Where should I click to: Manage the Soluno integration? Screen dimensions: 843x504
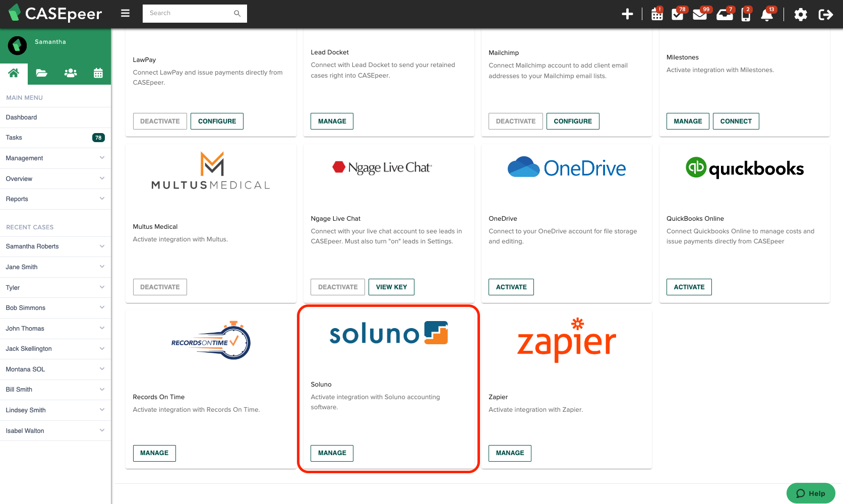(332, 453)
